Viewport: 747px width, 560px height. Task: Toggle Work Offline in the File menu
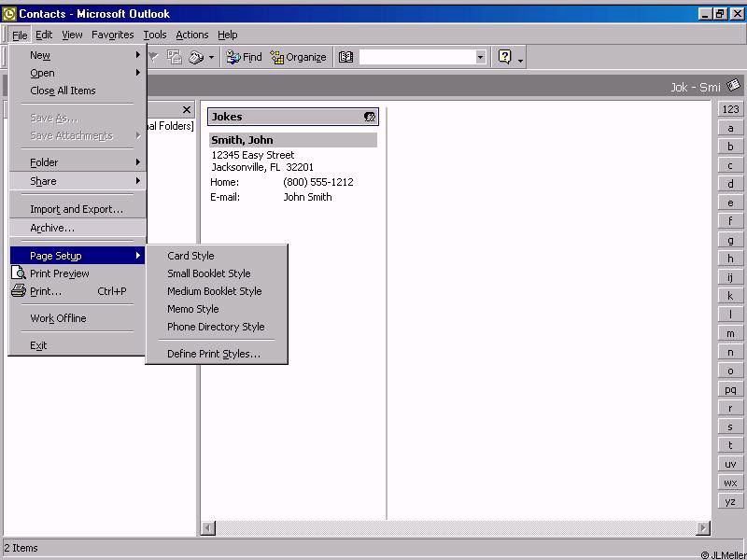point(78,318)
